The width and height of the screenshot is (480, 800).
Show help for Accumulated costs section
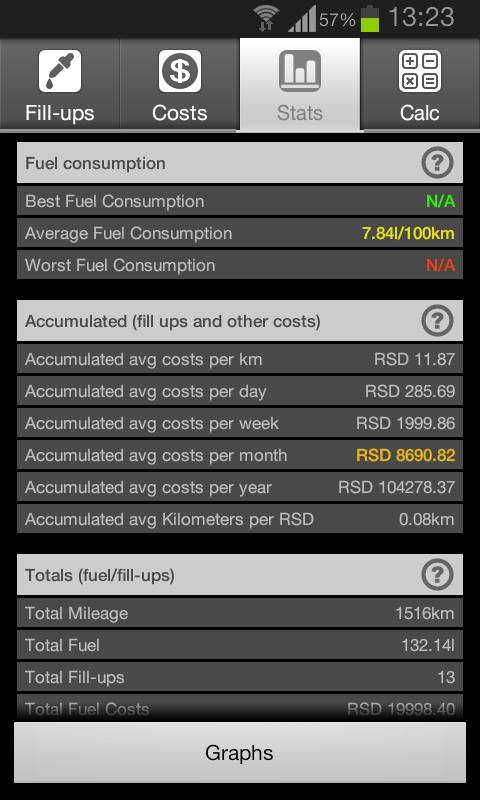pos(438,321)
